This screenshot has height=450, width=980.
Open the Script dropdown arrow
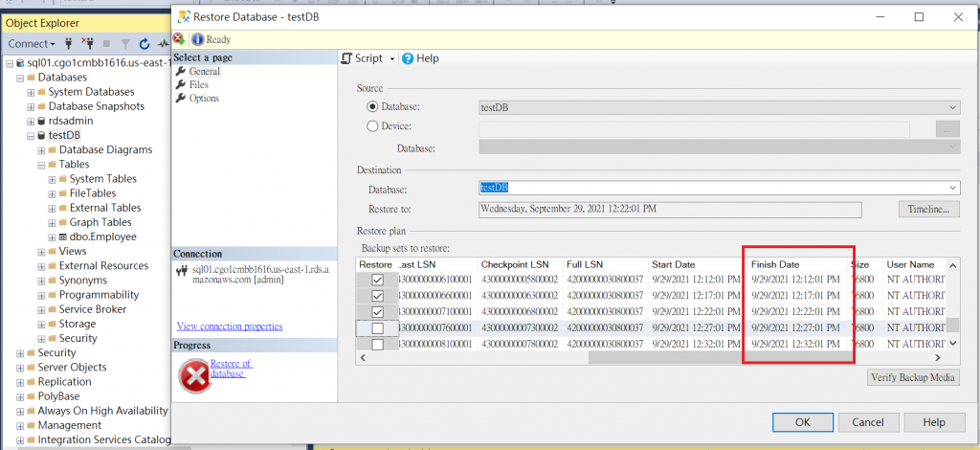[x=391, y=58]
